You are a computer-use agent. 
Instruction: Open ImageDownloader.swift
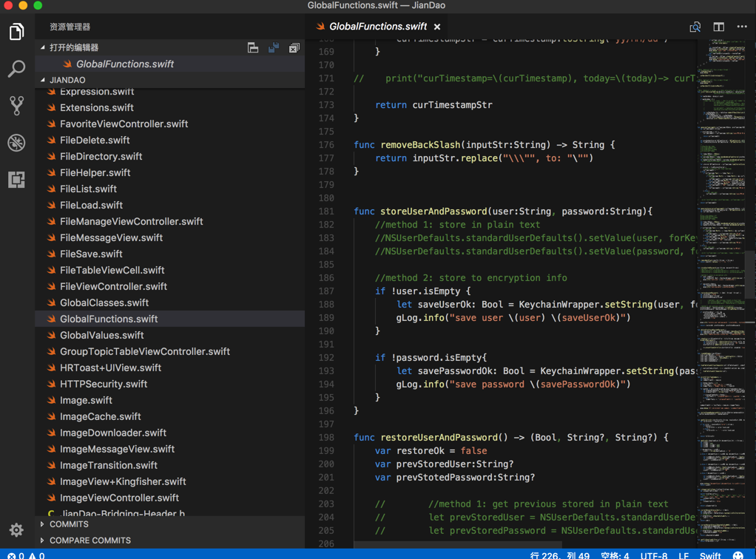(x=169, y=433)
